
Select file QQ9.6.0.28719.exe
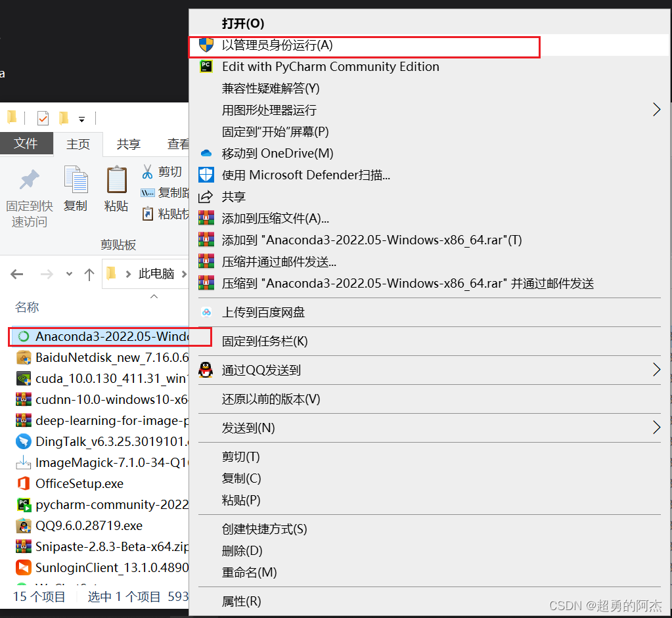tap(89, 525)
